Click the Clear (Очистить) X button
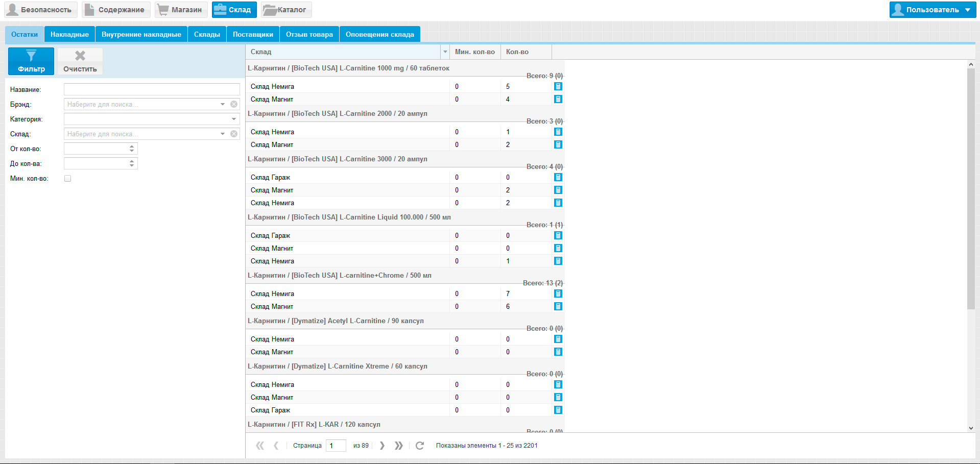 80,61
